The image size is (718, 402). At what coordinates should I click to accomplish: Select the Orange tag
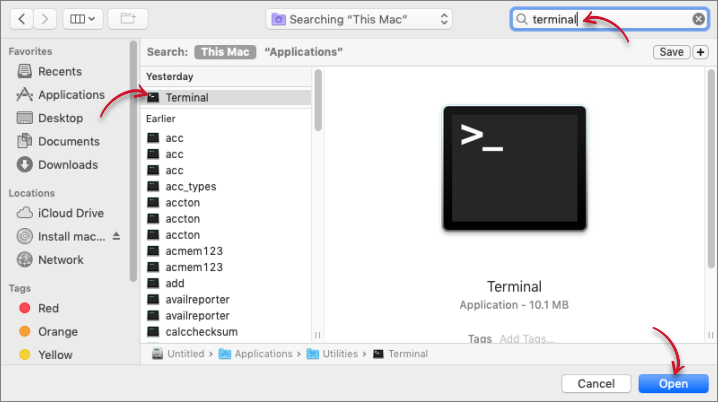(58, 332)
